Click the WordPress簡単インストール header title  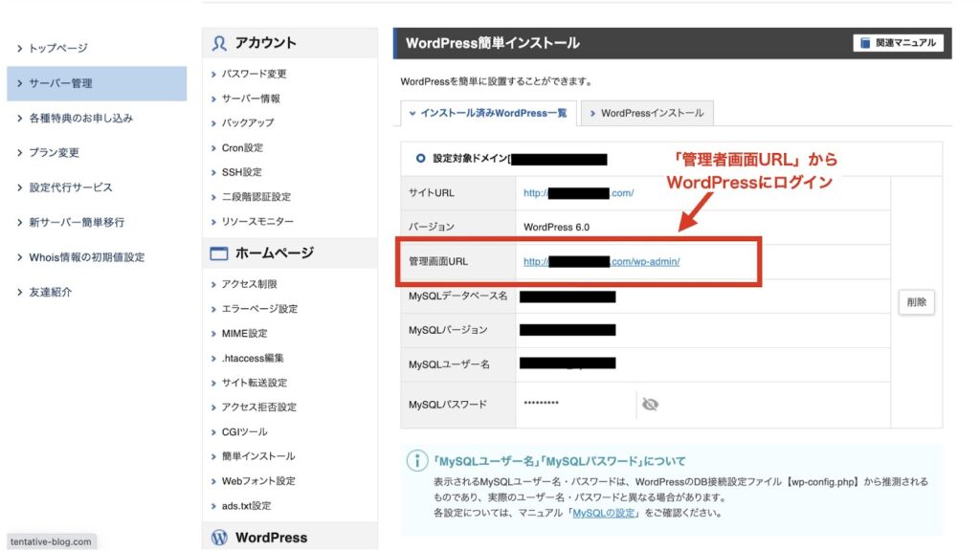pos(493,43)
